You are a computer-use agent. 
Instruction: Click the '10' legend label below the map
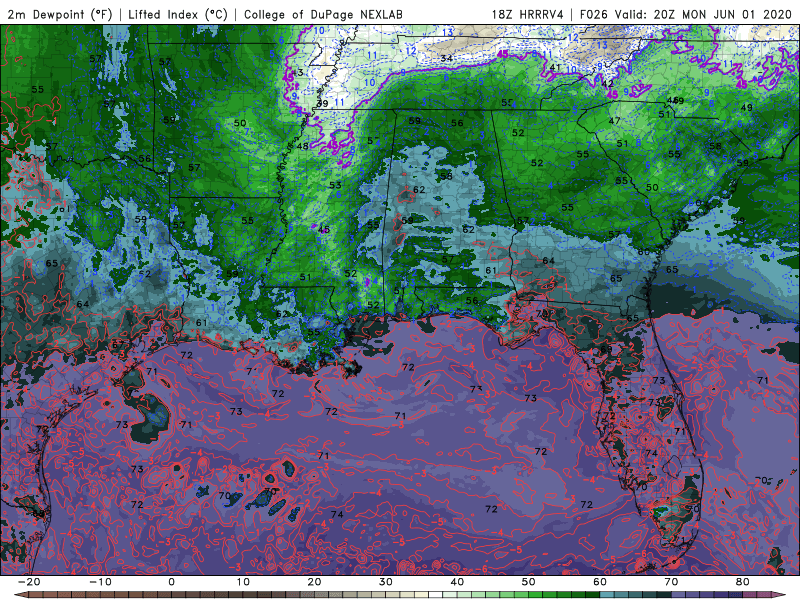pos(243,582)
